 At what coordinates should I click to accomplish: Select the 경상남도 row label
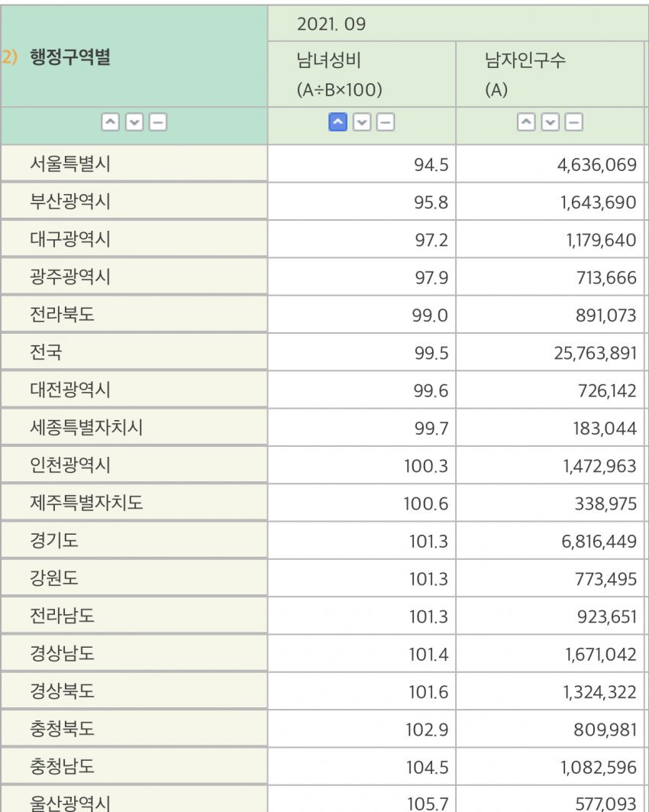pos(62,654)
